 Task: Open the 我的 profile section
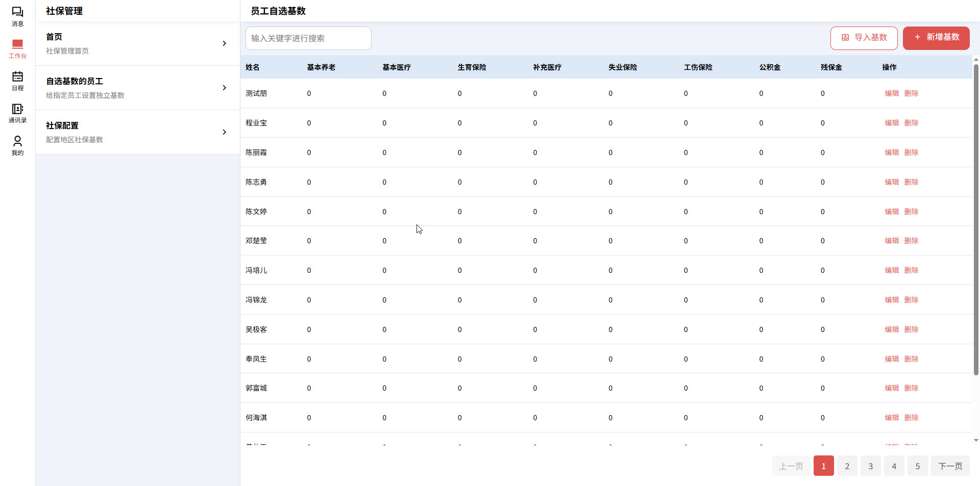(17, 145)
